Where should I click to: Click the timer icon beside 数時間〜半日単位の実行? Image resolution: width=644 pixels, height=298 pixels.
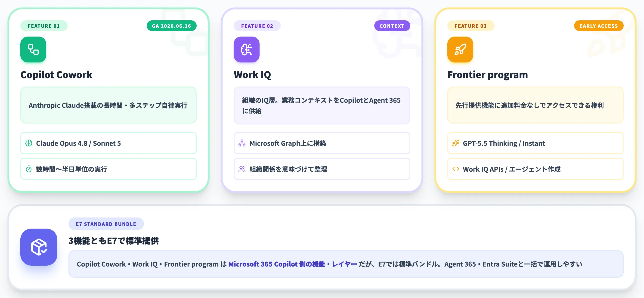tap(29, 169)
